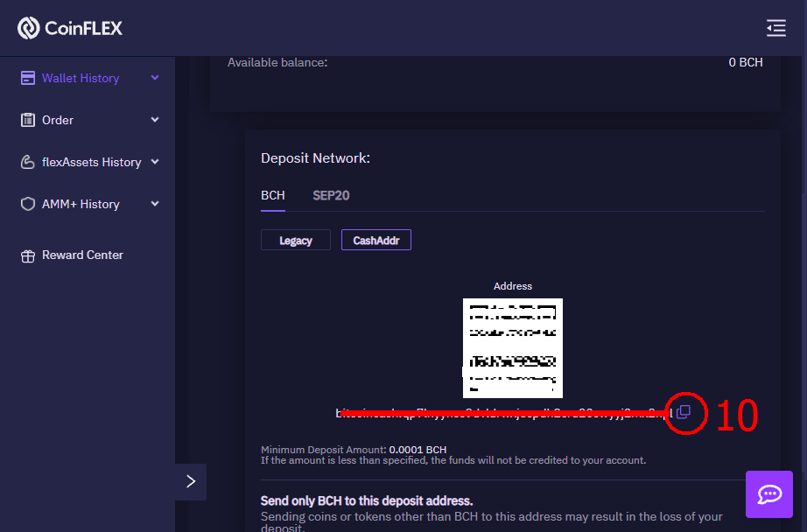Expand Order menu chevron
This screenshot has height=532, width=807.
[x=155, y=120]
